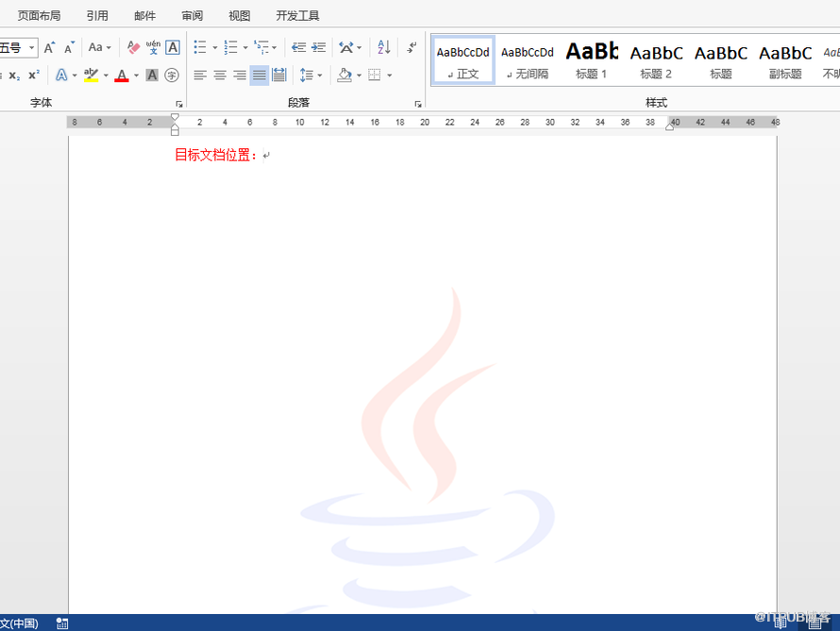Expand numbered list dropdown arrow
Viewport: 840px width, 631px height.
245,48
